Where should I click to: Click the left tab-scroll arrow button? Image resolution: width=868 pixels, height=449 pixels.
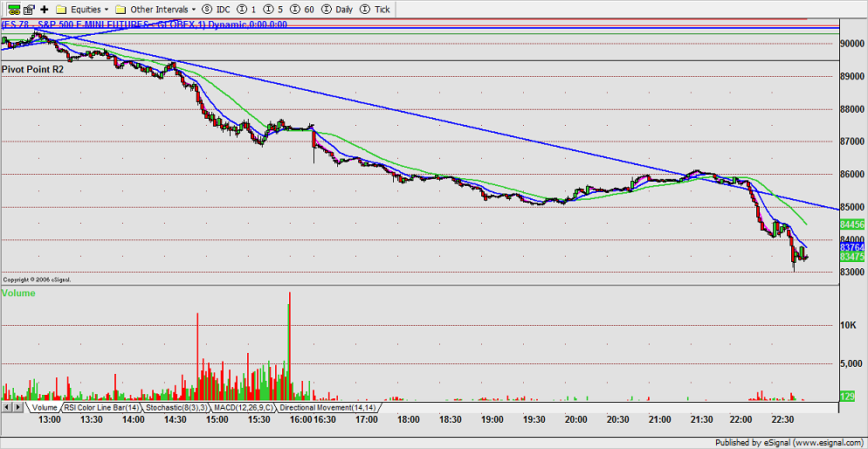pyautogui.click(x=7, y=407)
